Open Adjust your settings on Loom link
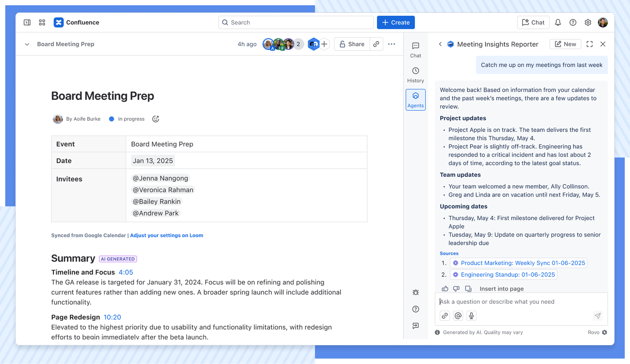The height and width of the screenshot is (364, 630). [x=167, y=235]
